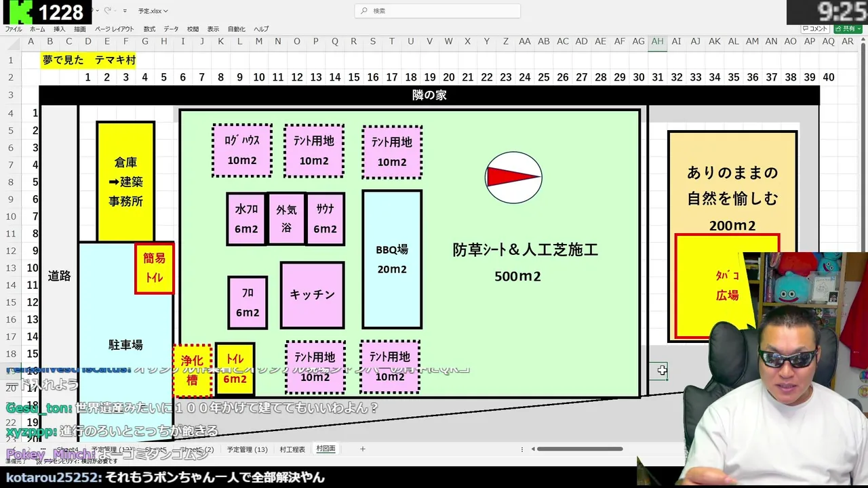Click the コメント button
The height and width of the screenshot is (488, 868).
pos(815,29)
